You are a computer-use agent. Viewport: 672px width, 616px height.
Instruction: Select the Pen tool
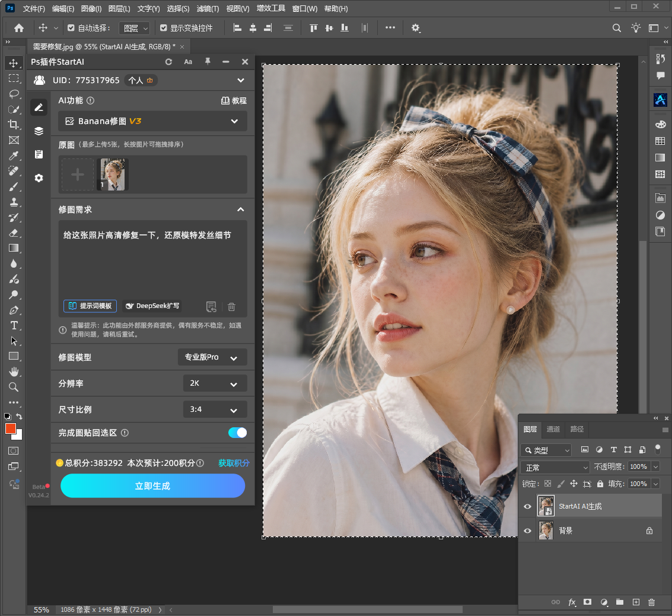pyautogui.click(x=13, y=310)
